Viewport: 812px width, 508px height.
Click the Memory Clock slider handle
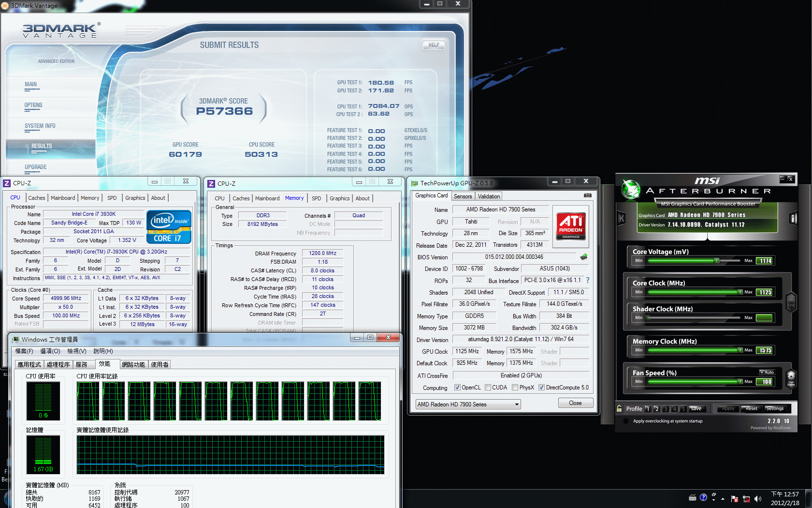pos(740,350)
